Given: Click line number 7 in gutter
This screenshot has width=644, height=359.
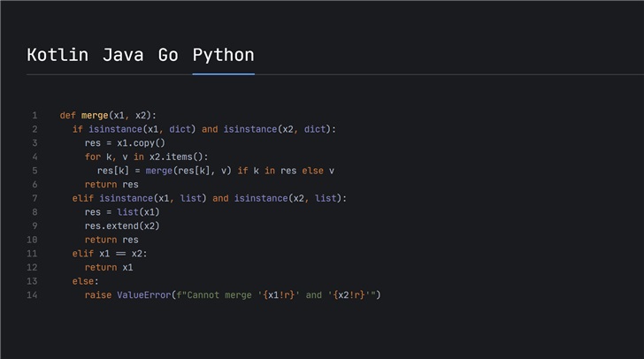Looking at the screenshot, I should click(x=34, y=198).
